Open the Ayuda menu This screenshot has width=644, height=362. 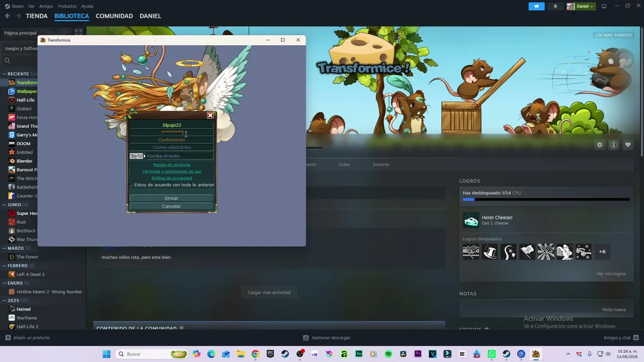[x=88, y=6]
